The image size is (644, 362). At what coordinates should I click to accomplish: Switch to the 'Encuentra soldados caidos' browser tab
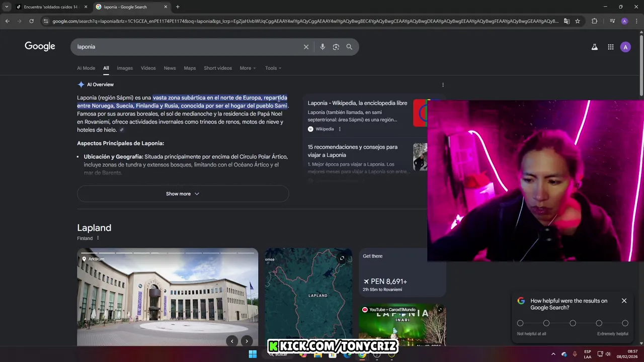click(x=50, y=7)
